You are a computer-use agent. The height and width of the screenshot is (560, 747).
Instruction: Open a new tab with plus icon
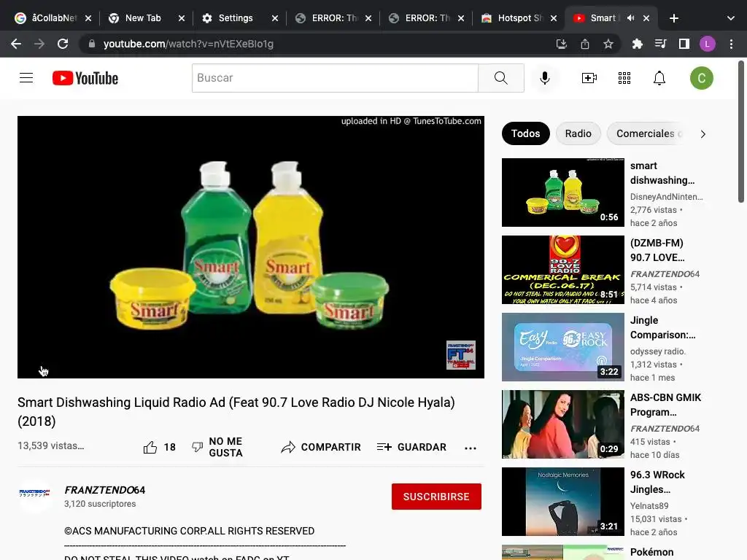click(x=673, y=18)
